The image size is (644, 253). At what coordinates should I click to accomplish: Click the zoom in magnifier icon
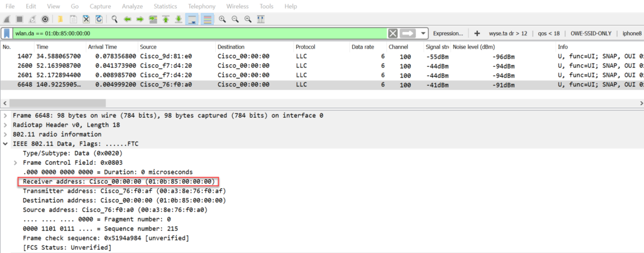[222, 20]
